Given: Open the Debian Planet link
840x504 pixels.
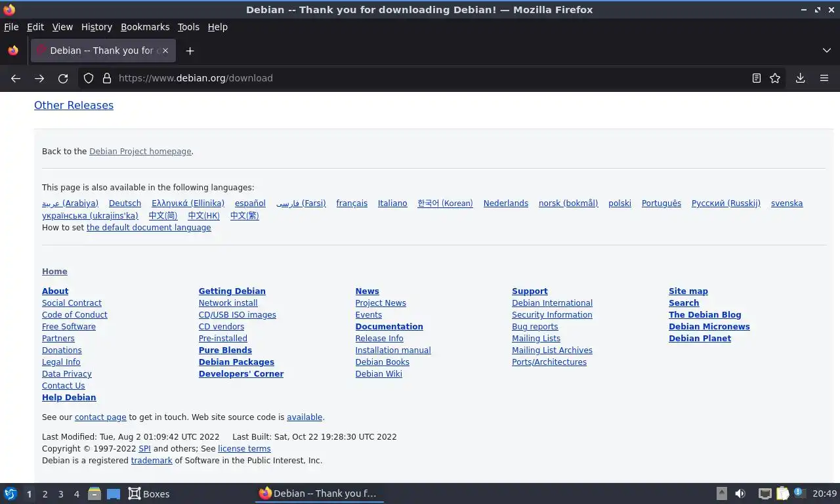Looking at the screenshot, I should pyautogui.click(x=700, y=339).
